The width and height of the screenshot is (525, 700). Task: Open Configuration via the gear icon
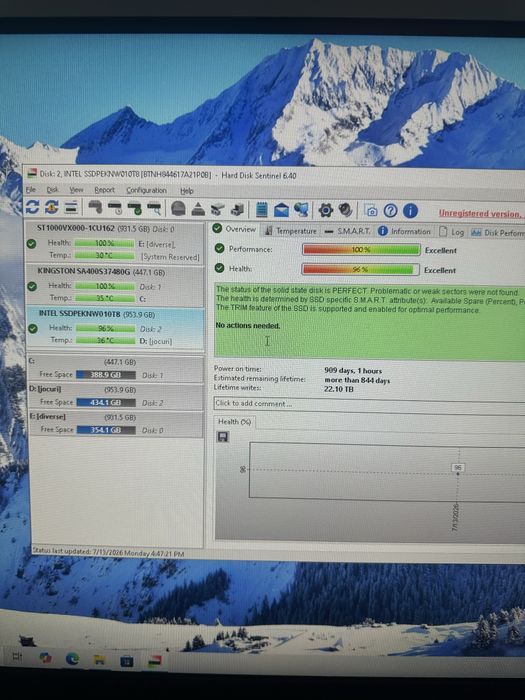click(325, 210)
